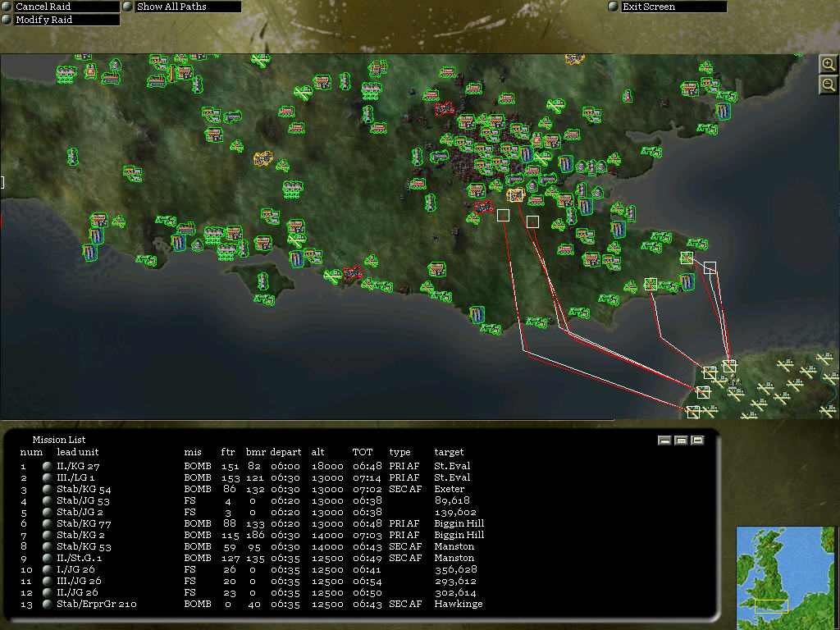840x630 pixels.
Task: Click the 139,602 target coordinates
Action: click(454, 512)
